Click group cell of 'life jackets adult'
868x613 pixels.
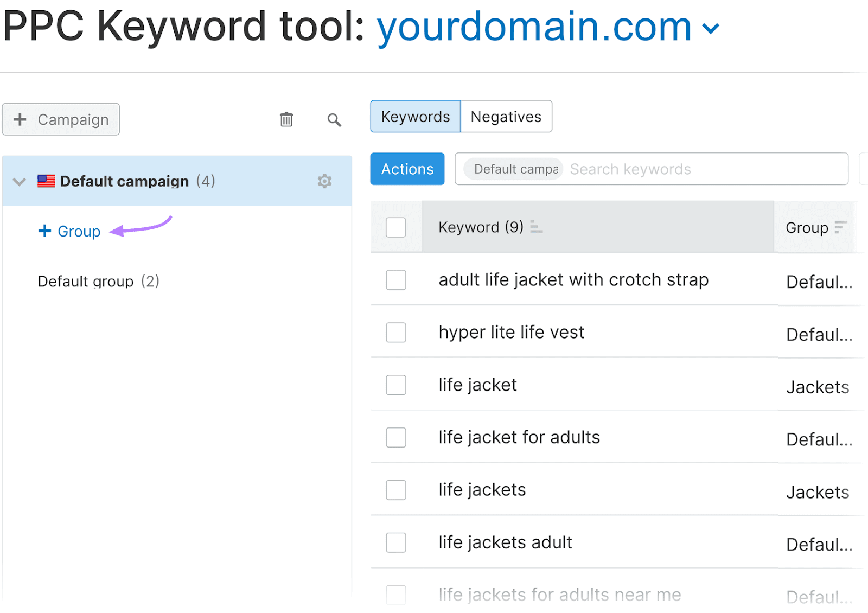pyautogui.click(x=819, y=545)
